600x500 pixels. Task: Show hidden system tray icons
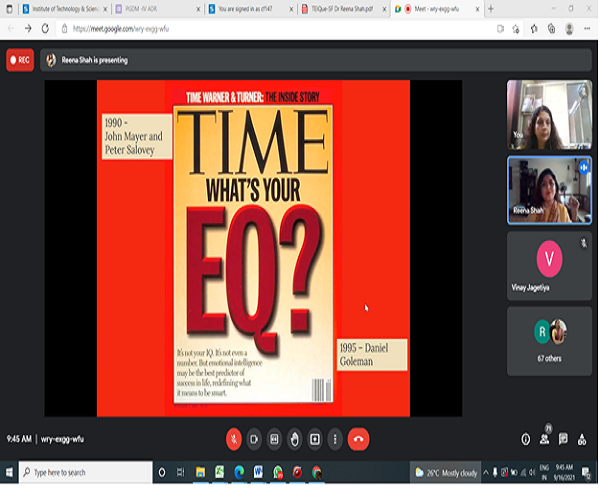[486, 473]
